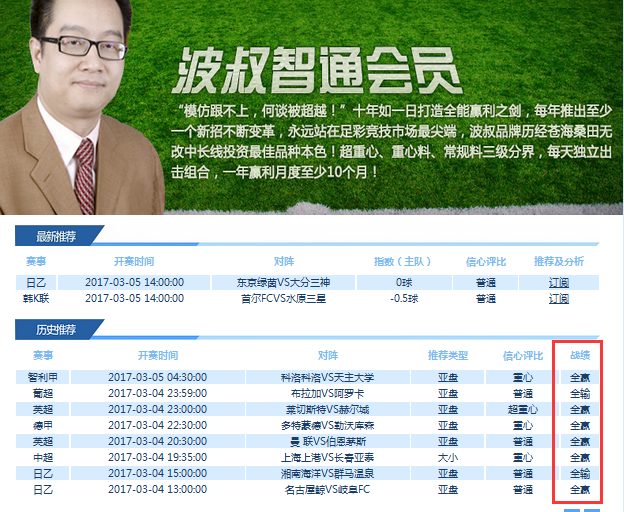Click 英超 cell in 曼联VS伯恩茅斯 row
Image resolution: width=624 pixels, height=512 pixels.
coord(43,441)
